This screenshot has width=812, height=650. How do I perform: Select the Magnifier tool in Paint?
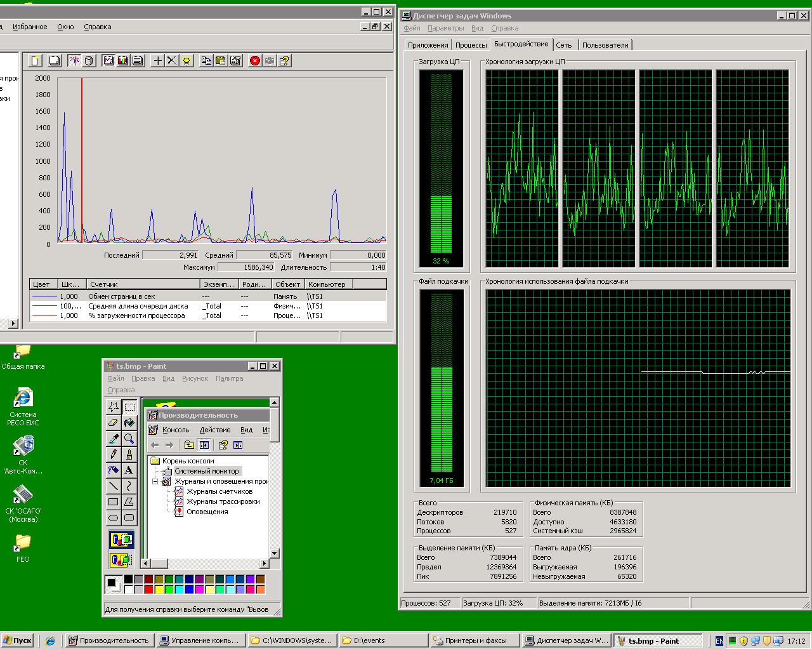click(129, 439)
